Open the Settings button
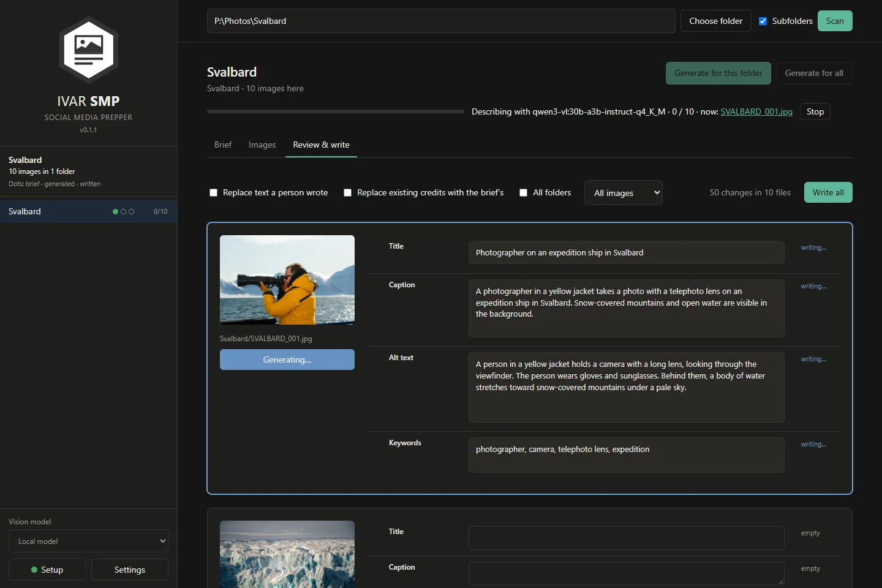The height and width of the screenshot is (588, 882). 130,570
